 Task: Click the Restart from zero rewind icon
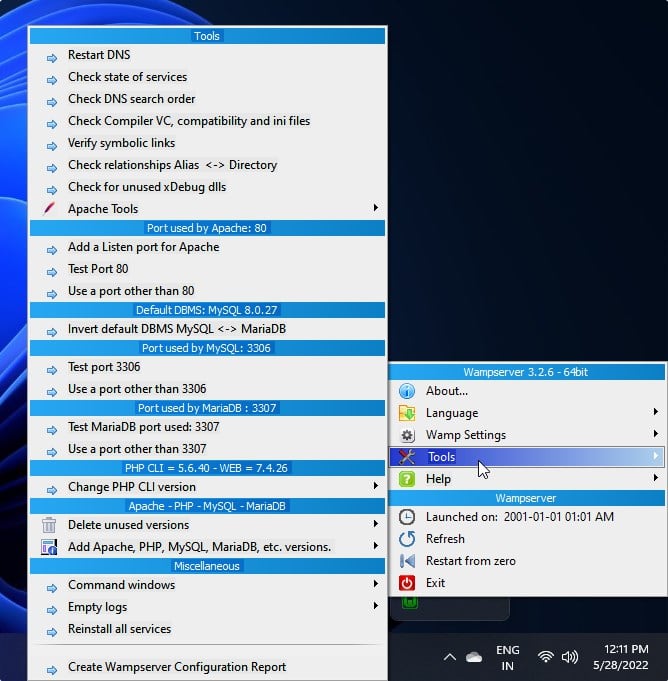coord(407,561)
